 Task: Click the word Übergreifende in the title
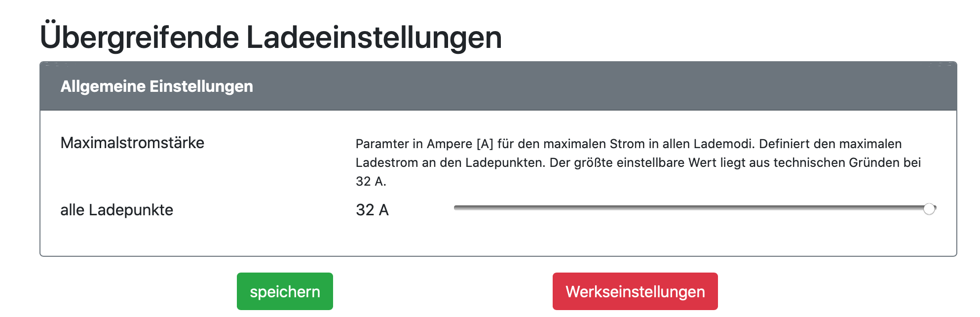click(139, 38)
